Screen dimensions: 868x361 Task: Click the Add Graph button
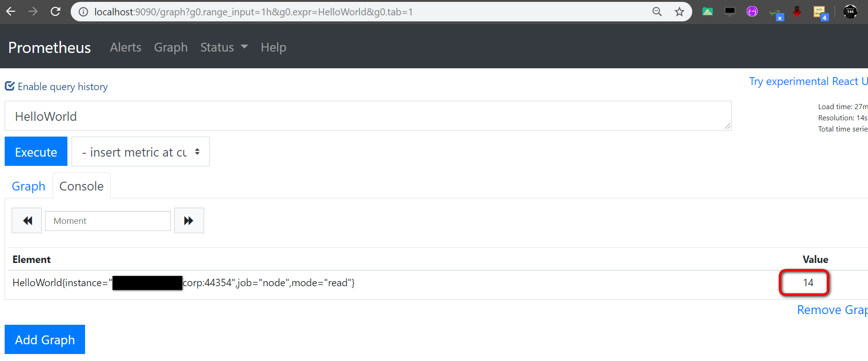[45, 340]
